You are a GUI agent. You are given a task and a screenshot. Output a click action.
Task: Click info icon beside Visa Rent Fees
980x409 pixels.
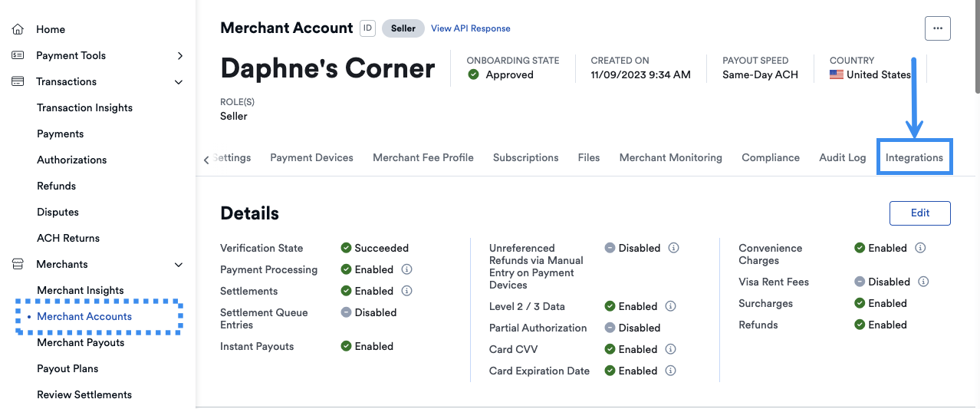tap(923, 282)
